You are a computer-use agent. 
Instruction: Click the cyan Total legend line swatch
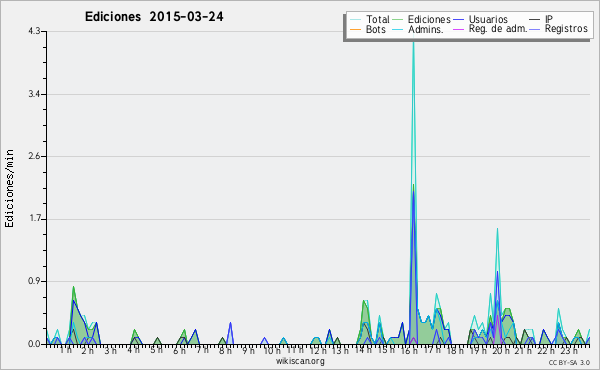[355, 20]
